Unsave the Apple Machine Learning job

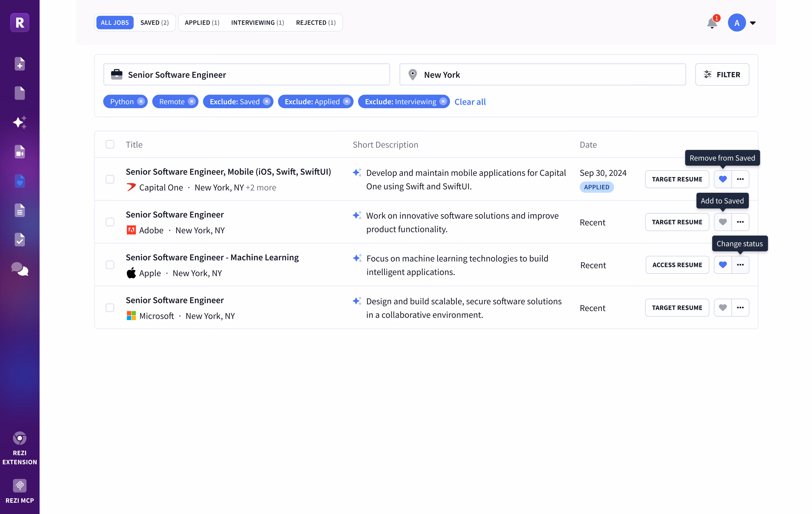(723, 264)
